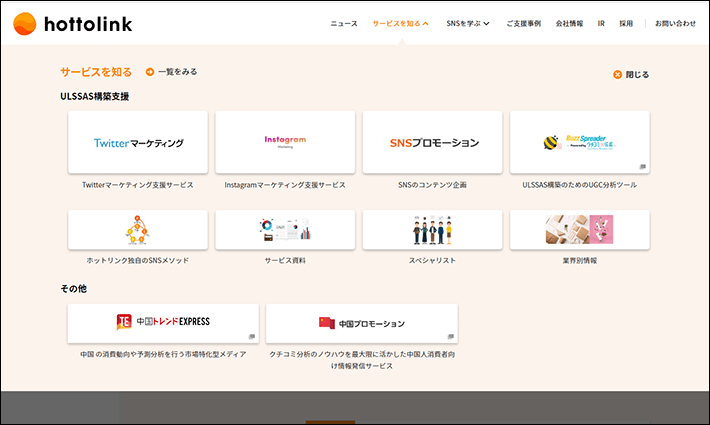Go to 会社情報 in navigation
Image resolution: width=710 pixels, height=425 pixels.
click(569, 24)
